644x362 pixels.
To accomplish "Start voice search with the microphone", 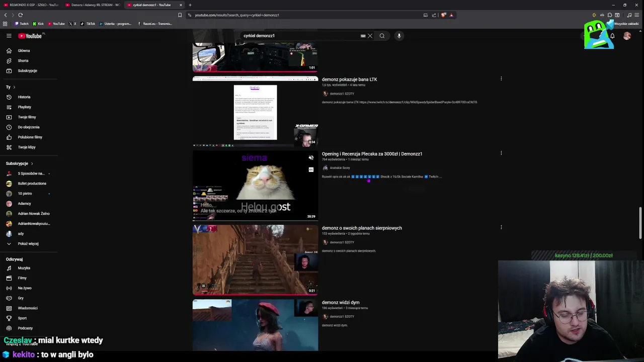I will pyautogui.click(x=399, y=36).
